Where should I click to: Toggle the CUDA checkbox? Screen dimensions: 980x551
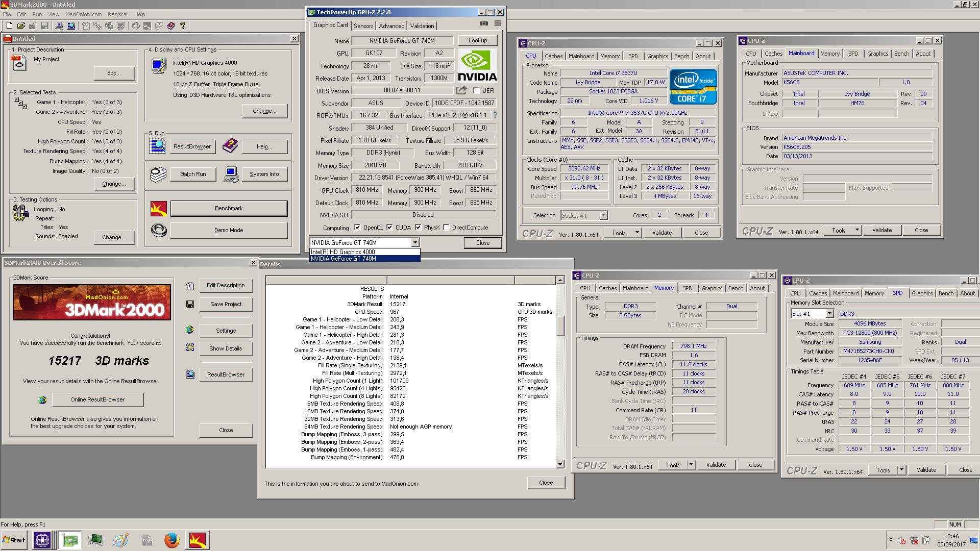pyautogui.click(x=389, y=228)
